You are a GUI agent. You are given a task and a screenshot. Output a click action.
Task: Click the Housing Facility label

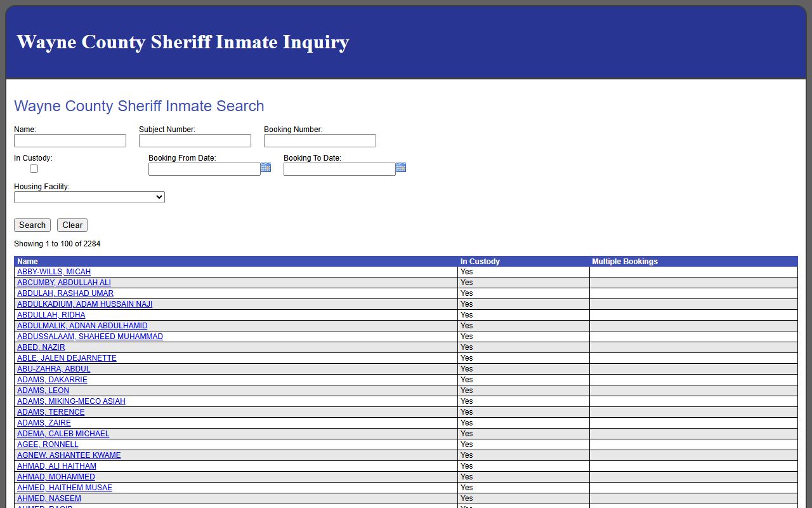42,187
